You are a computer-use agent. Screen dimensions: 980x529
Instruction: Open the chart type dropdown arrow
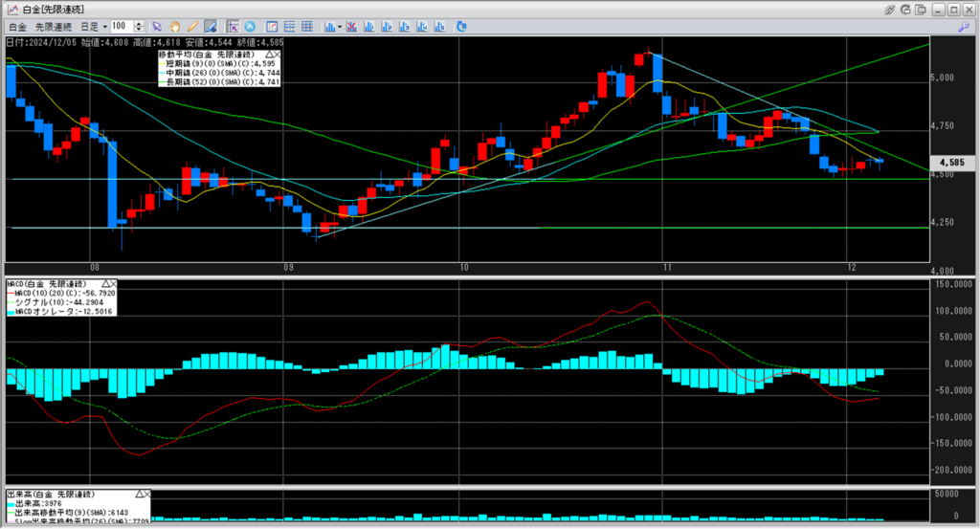click(x=341, y=26)
